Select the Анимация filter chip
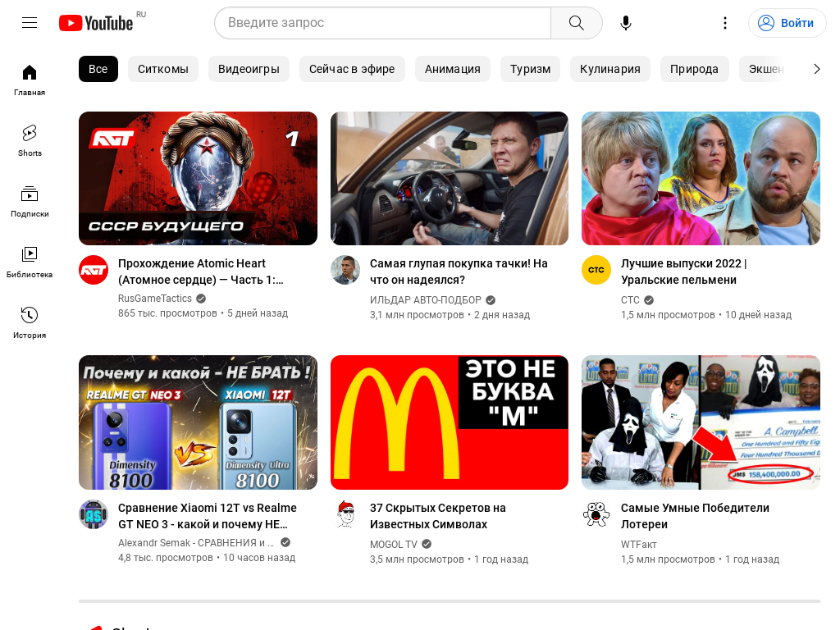 click(x=453, y=69)
